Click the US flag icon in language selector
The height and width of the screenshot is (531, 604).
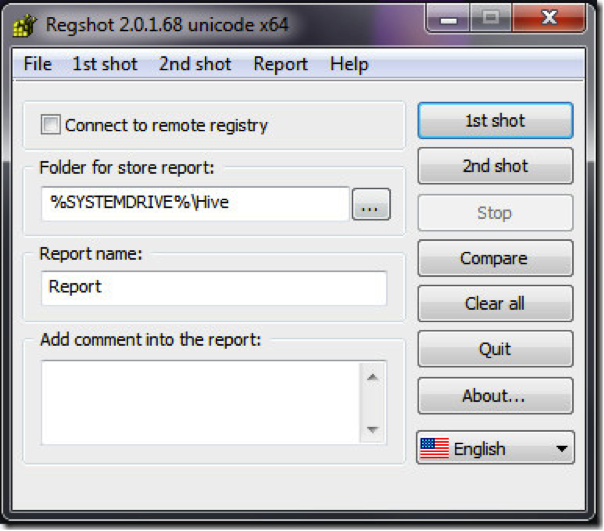(435, 448)
